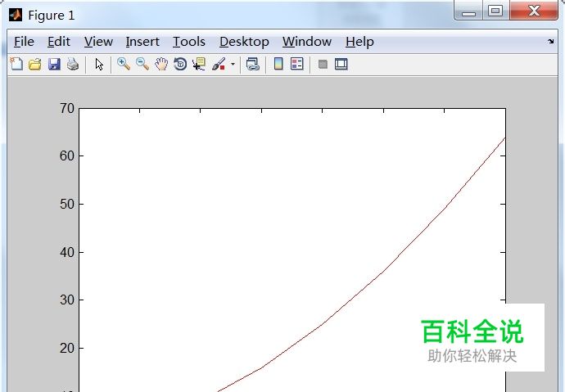Click the Link Plot icon
The width and height of the screenshot is (565, 392).
[253, 65]
